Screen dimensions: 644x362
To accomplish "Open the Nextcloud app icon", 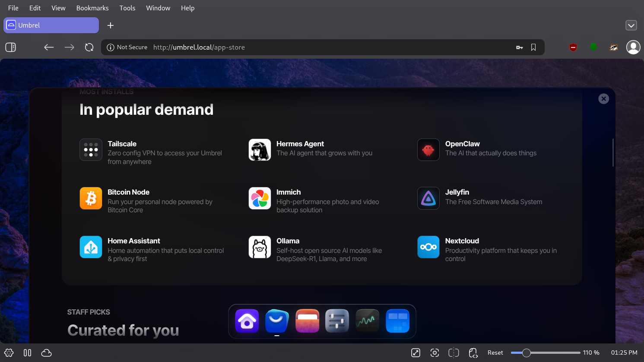I will pos(428,247).
